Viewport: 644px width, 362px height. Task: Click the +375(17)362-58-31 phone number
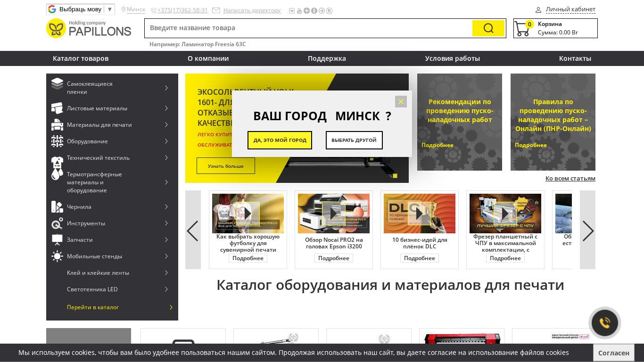[x=182, y=10]
